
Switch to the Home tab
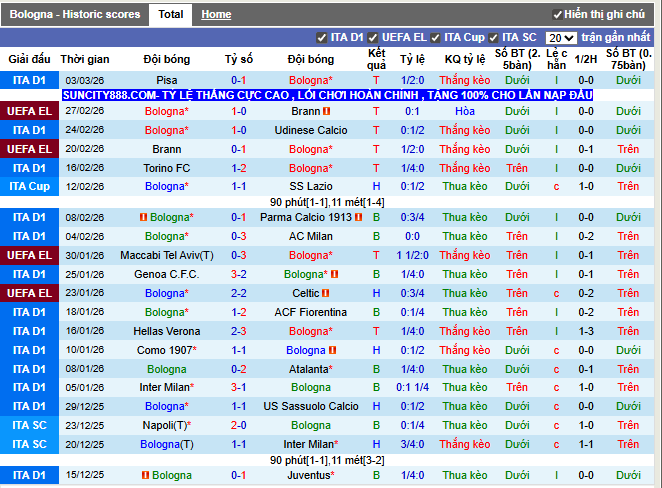tap(216, 15)
